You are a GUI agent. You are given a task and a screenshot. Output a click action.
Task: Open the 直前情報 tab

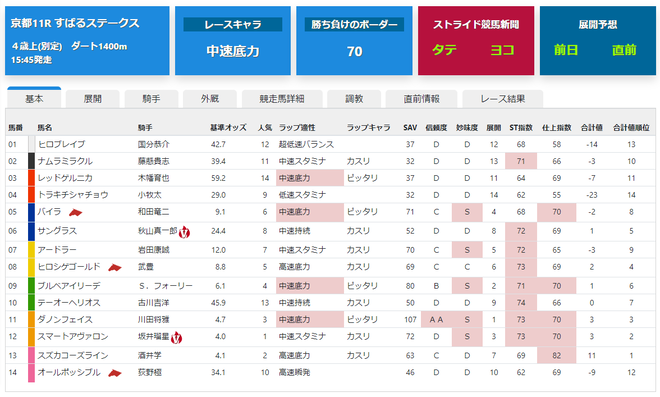tap(421, 99)
